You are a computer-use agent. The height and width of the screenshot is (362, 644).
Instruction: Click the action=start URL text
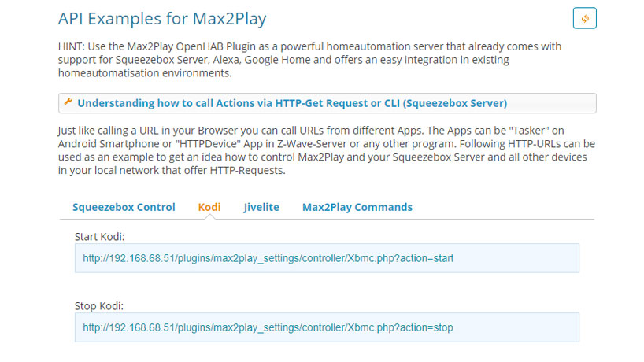(x=268, y=258)
